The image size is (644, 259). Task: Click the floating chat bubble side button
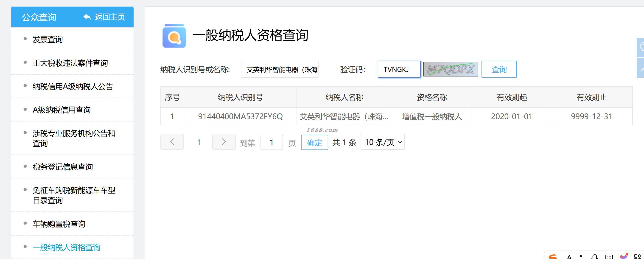click(x=641, y=47)
